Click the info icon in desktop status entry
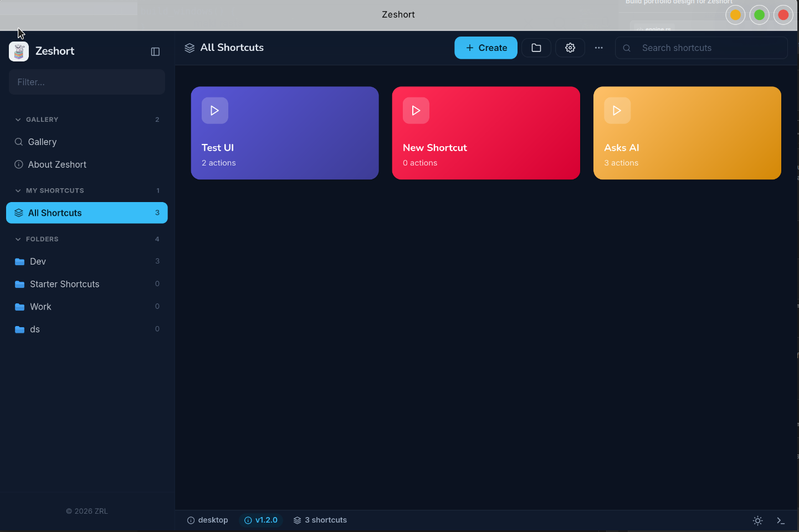 191,520
